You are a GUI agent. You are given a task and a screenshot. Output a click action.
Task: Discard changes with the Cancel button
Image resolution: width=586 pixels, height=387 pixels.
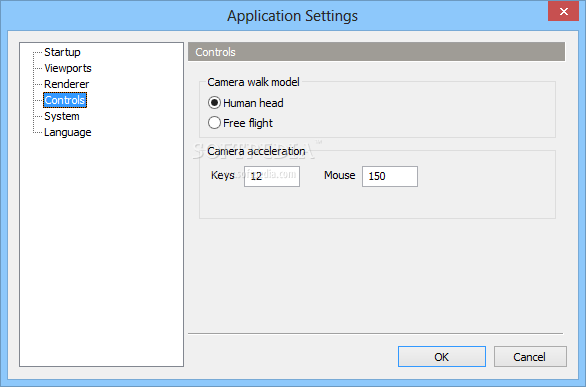(x=530, y=357)
